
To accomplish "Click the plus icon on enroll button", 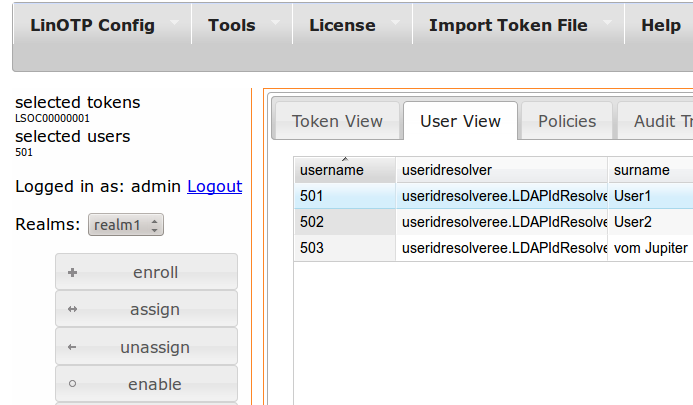I will (72, 272).
